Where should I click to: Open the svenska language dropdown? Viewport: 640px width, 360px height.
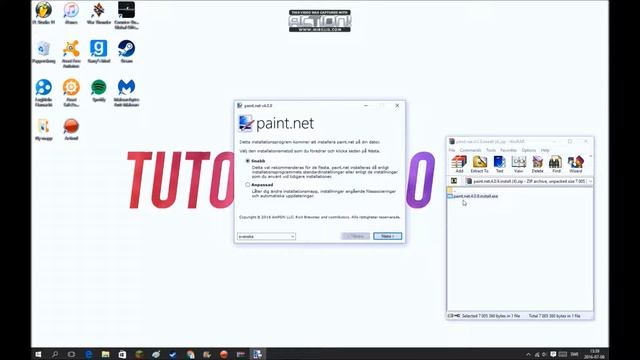click(266, 236)
